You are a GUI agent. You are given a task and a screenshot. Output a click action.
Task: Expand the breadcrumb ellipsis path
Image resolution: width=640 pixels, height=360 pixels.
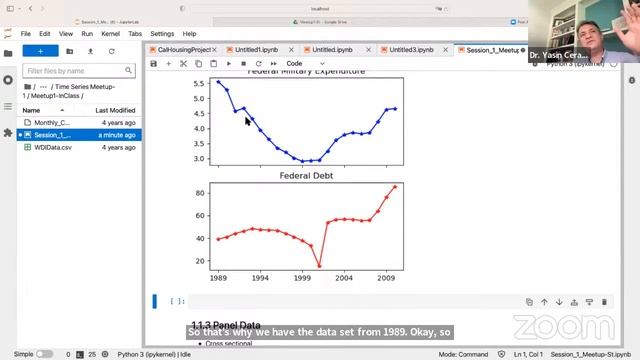[x=43, y=87]
